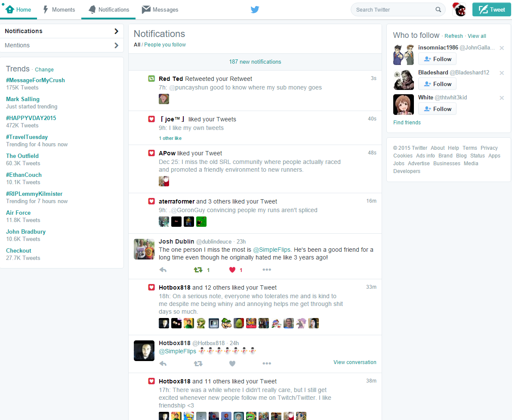The width and height of the screenshot is (512, 420).
Task: Select the Notifications tab in top bar
Action: [109, 9]
